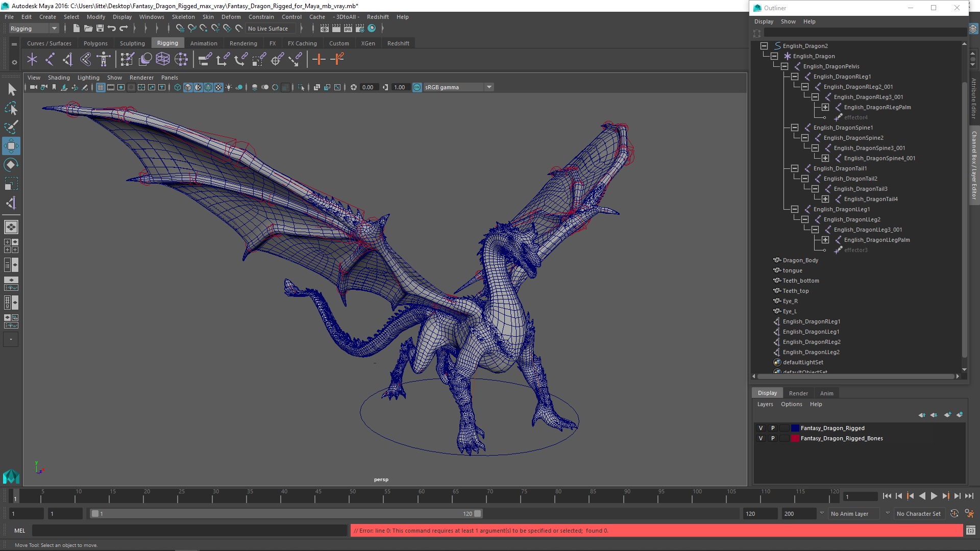The width and height of the screenshot is (980, 551).
Task: Open the layer editor Options menu
Action: click(x=791, y=404)
